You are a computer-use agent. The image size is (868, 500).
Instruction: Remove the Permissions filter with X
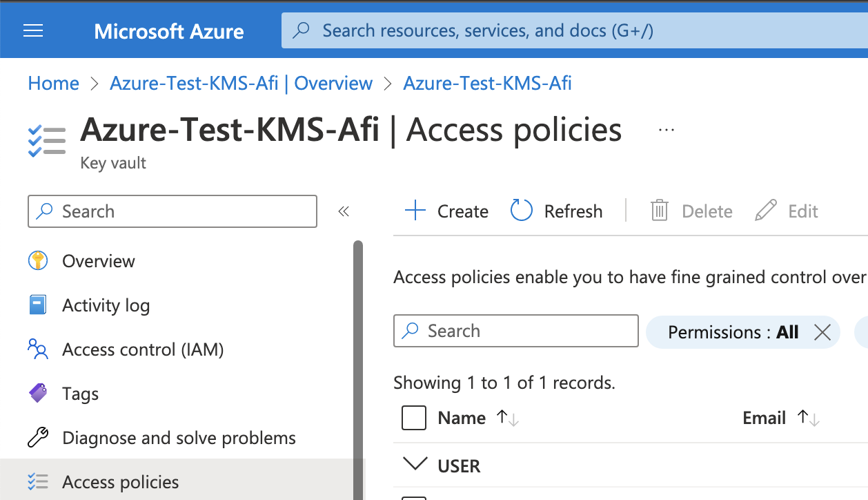[822, 332]
